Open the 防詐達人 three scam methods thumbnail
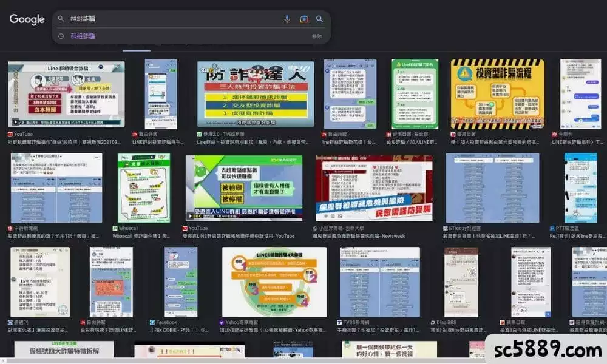This screenshot has height=364, width=607. click(x=256, y=94)
